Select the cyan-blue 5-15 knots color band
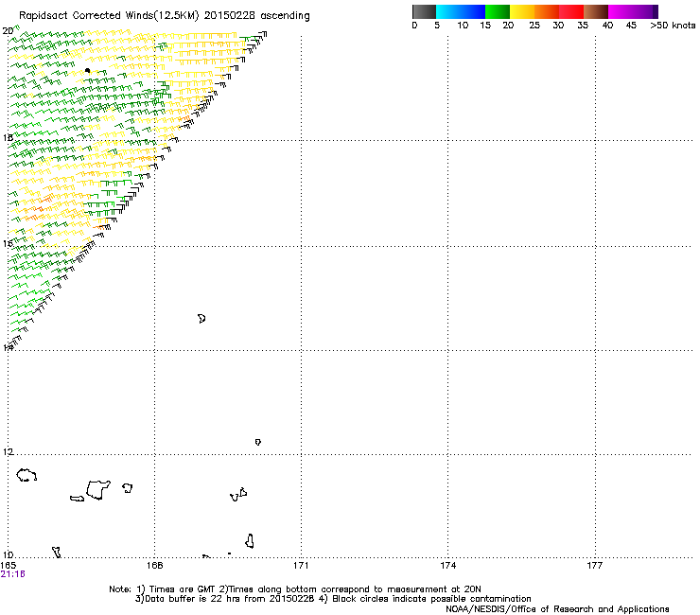 tap(461, 11)
